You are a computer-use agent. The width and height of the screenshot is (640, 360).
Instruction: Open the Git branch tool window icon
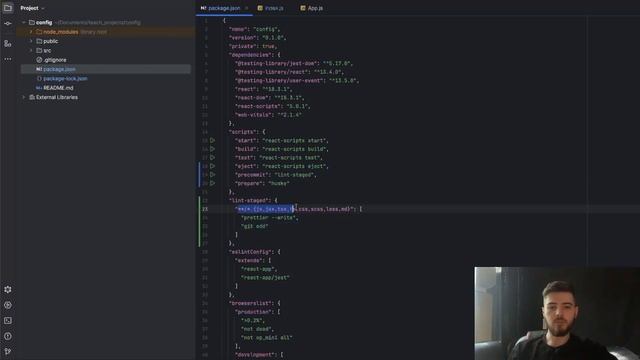[x=8, y=351]
